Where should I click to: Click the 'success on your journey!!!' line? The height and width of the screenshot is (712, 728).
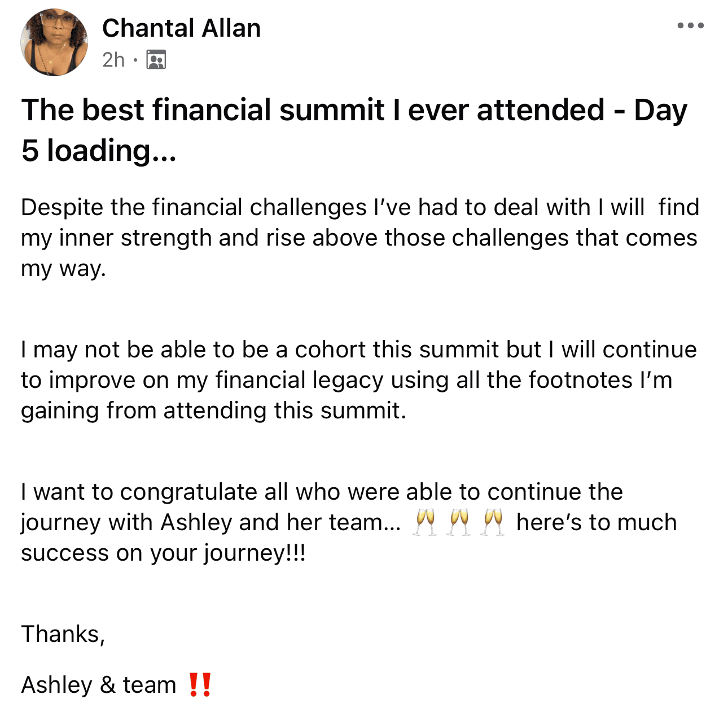coord(164,553)
